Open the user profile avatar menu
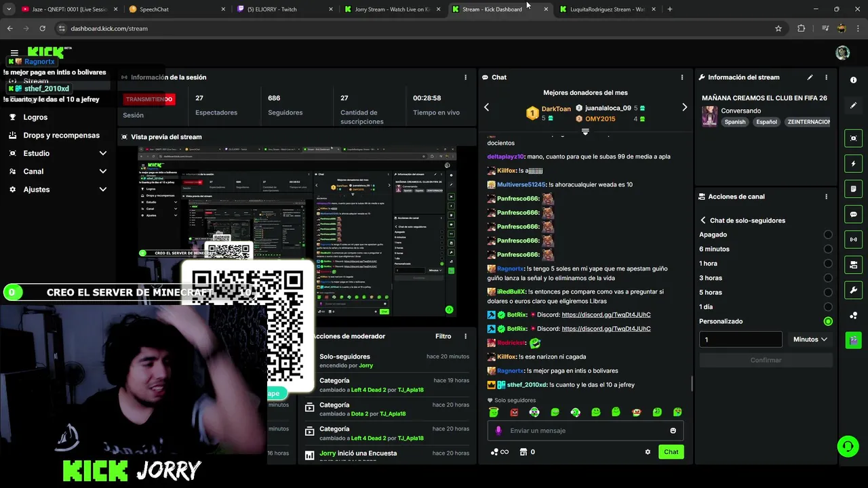Screen dimensions: 868x488 click(842, 53)
